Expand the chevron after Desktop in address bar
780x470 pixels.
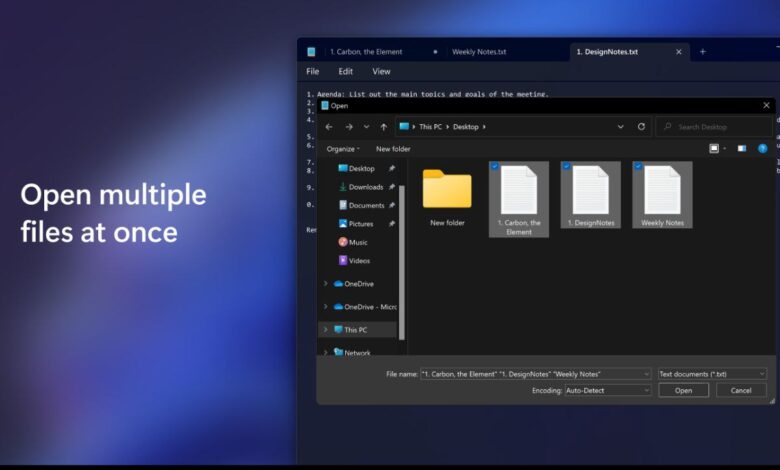[x=484, y=127]
